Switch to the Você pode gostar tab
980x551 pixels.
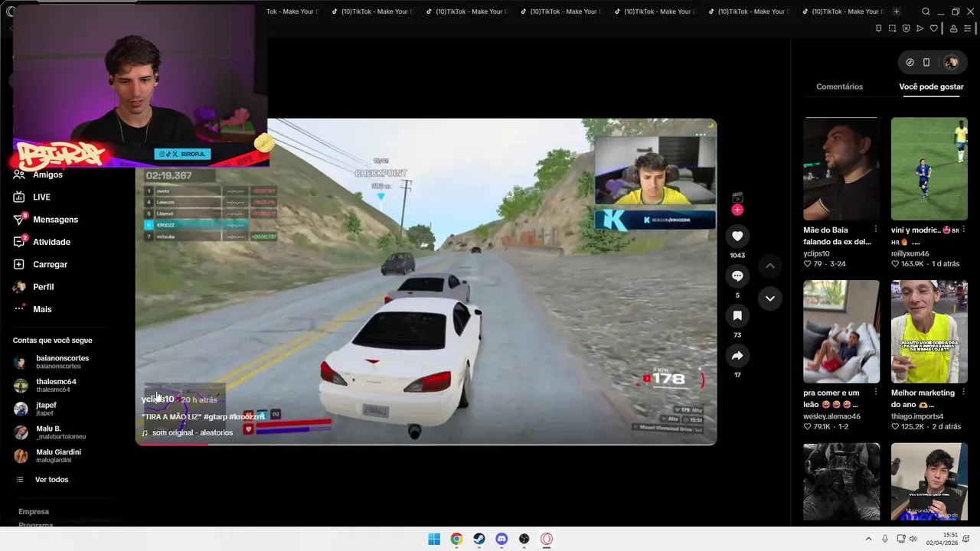(x=931, y=86)
